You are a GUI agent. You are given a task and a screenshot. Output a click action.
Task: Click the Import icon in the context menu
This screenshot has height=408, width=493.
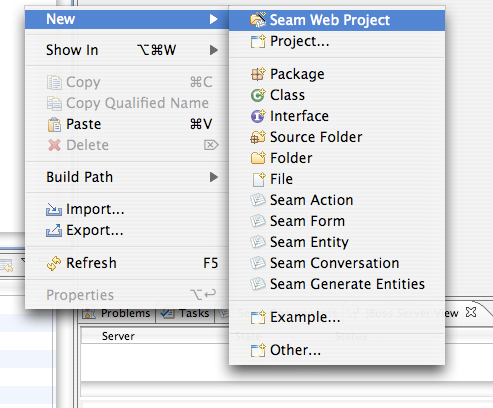(x=54, y=209)
